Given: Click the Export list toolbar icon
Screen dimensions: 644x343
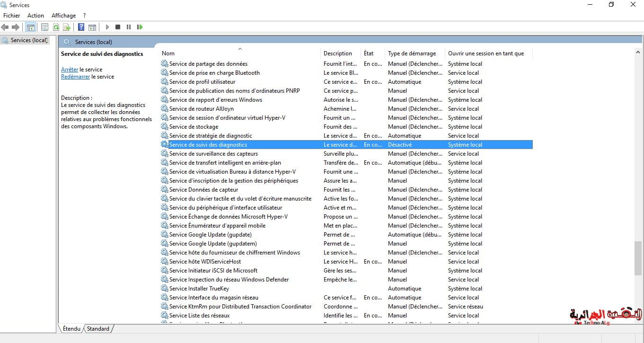Looking at the screenshot, I should [67, 27].
